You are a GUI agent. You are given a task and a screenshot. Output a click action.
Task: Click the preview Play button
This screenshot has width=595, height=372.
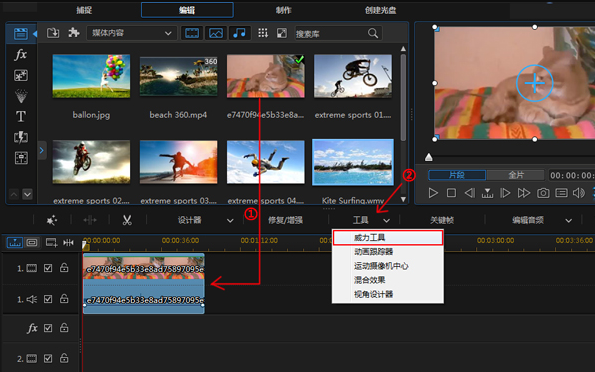(433, 193)
